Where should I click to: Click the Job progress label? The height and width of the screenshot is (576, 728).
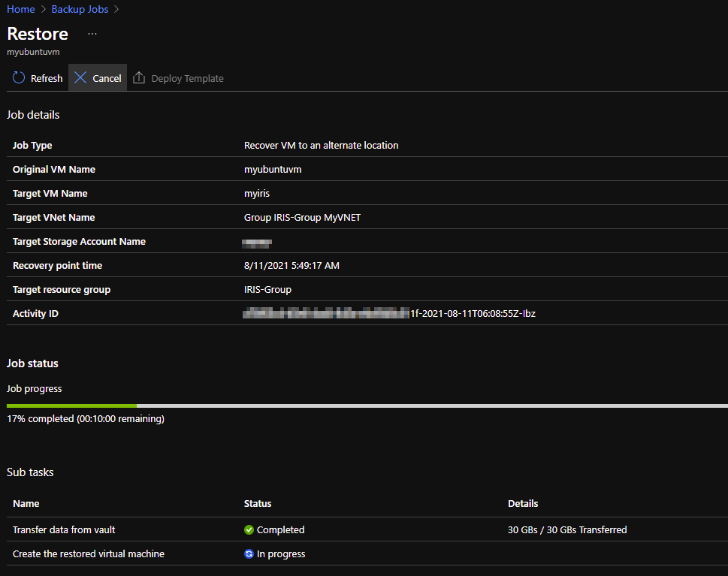[x=35, y=389]
